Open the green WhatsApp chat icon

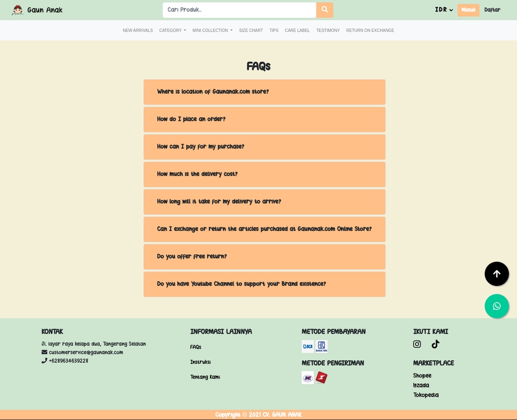click(497, 306)
